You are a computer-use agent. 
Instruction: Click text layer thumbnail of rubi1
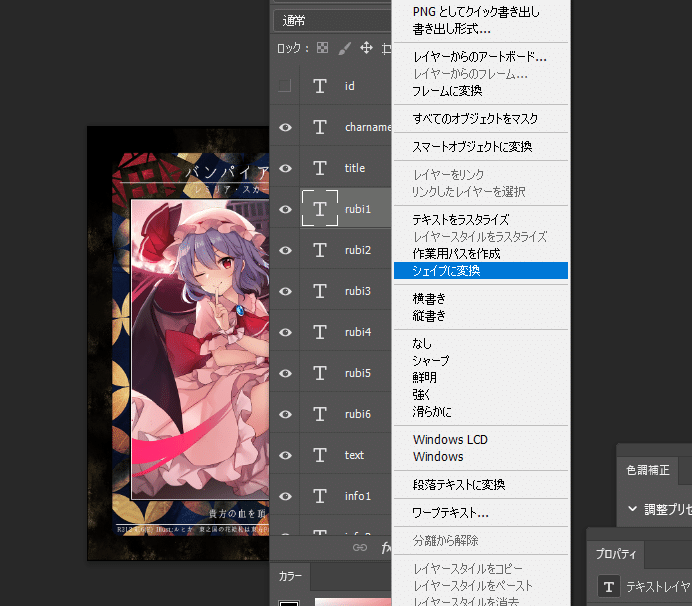tap(320, 208)
